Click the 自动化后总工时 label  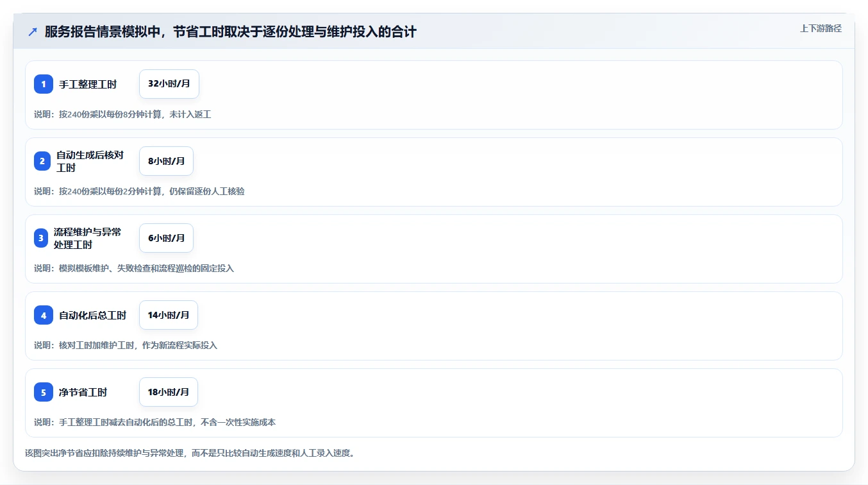pos(92,315)
